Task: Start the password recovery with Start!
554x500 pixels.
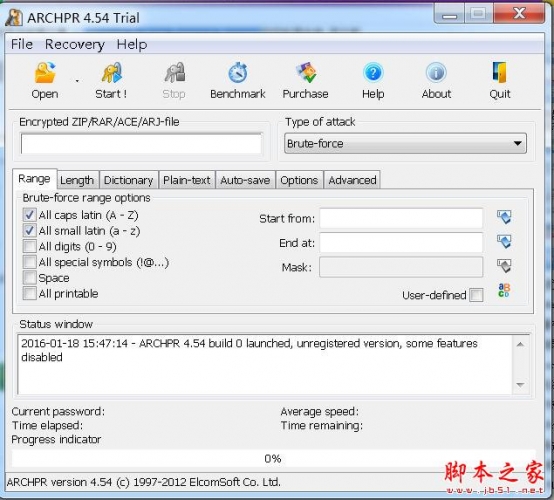Action: pos(112,72)
